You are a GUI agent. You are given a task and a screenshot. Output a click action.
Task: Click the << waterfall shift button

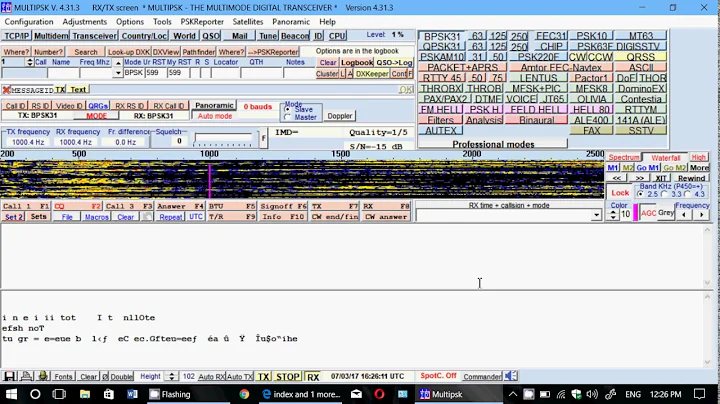(x=617, y=178)
